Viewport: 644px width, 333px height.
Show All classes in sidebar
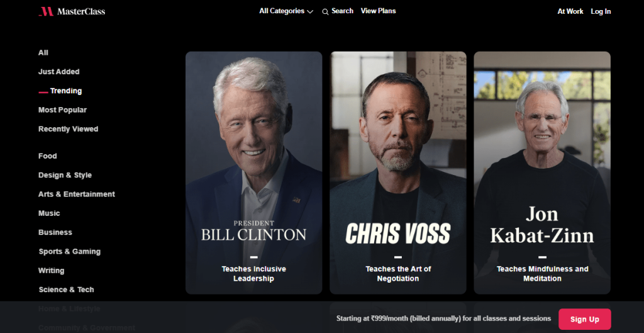43,53
